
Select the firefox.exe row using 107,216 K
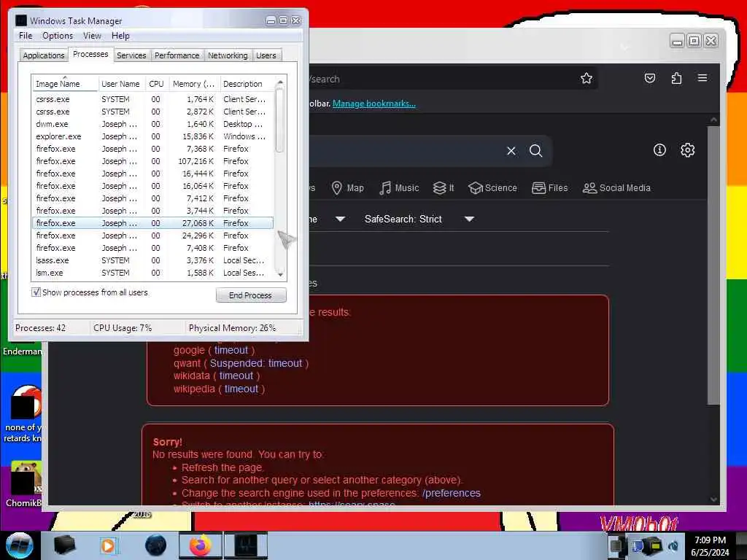coord(152,161)
